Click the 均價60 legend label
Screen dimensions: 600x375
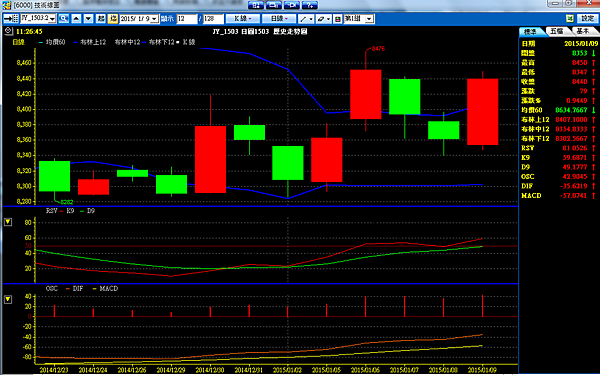[x=55, y=42]
